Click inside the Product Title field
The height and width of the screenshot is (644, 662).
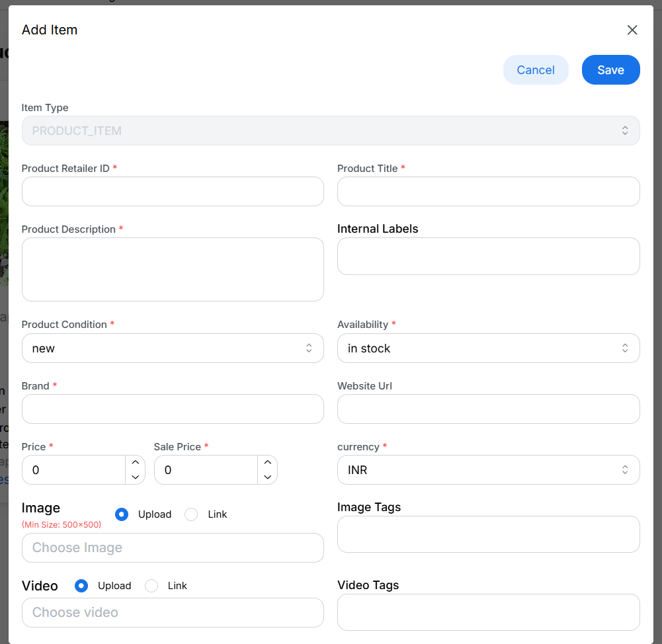tap(488, 191)
